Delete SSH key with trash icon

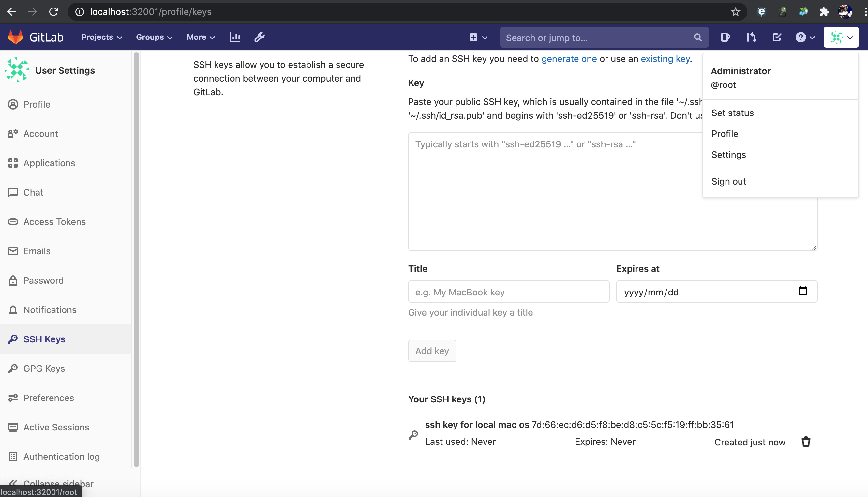coord(806,442)
